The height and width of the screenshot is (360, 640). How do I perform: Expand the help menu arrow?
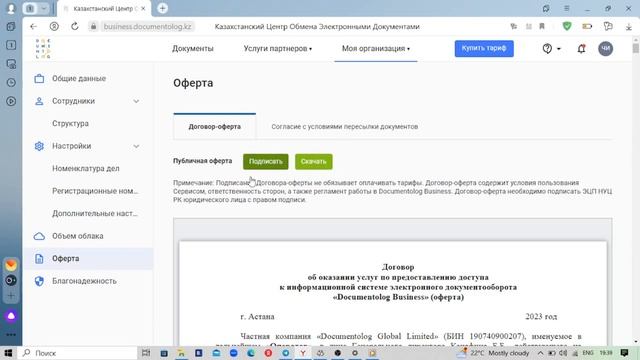(x=559, y=49)
